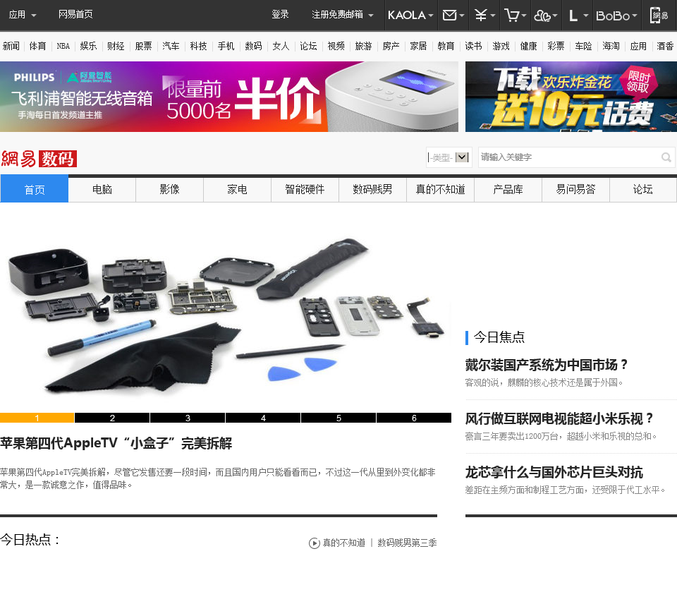This screenshot has height=616, width=677.
Task: Click the search magnifier icon
Action: (666, 157)
